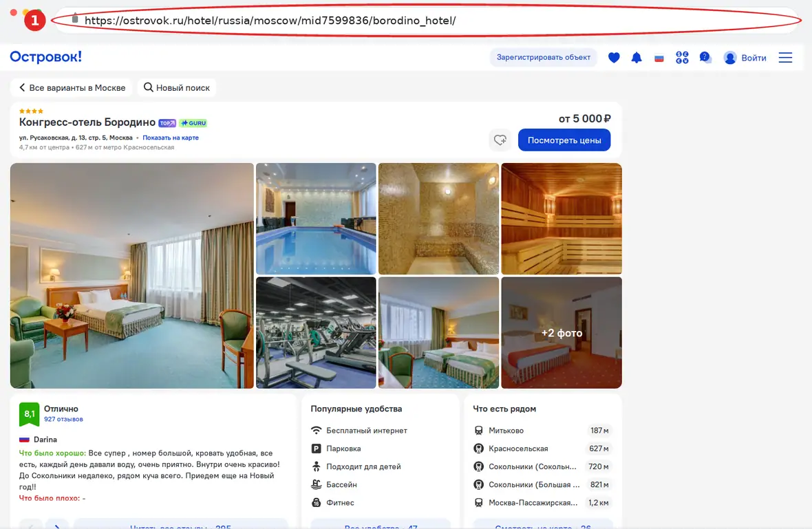Open the wooden sauna photo
This screenshot has width=812, height=529.
coord(562,219)
